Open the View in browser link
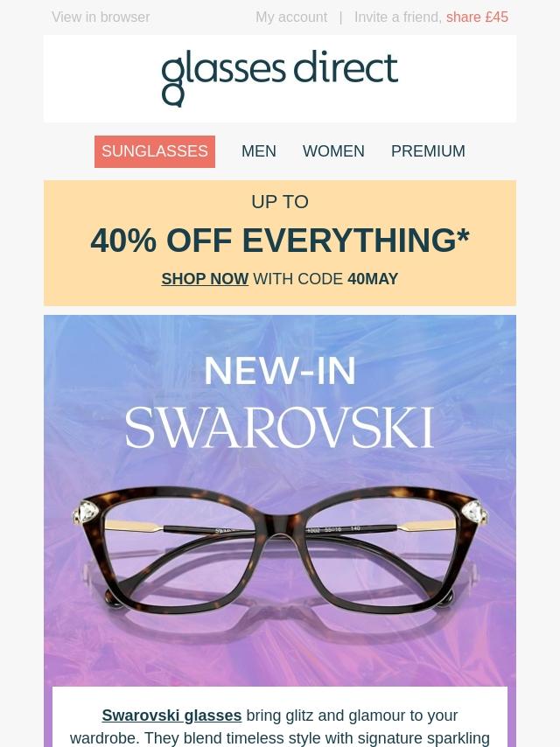This screenshot has height=747, width=560. pos(101,17)
